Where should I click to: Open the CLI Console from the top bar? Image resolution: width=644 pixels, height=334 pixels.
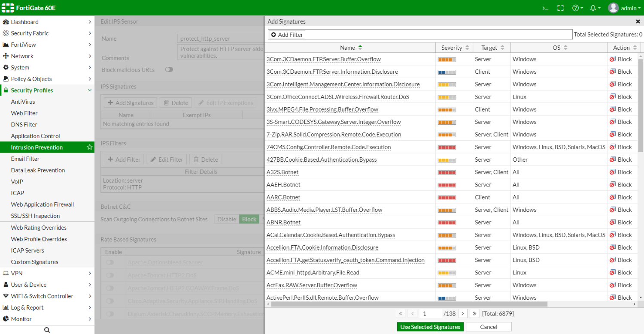[x=544, y=8]
